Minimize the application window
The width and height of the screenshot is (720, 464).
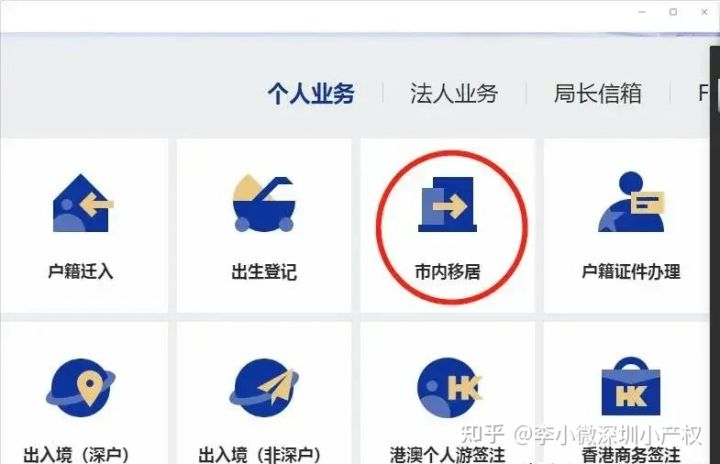point(642,12)
